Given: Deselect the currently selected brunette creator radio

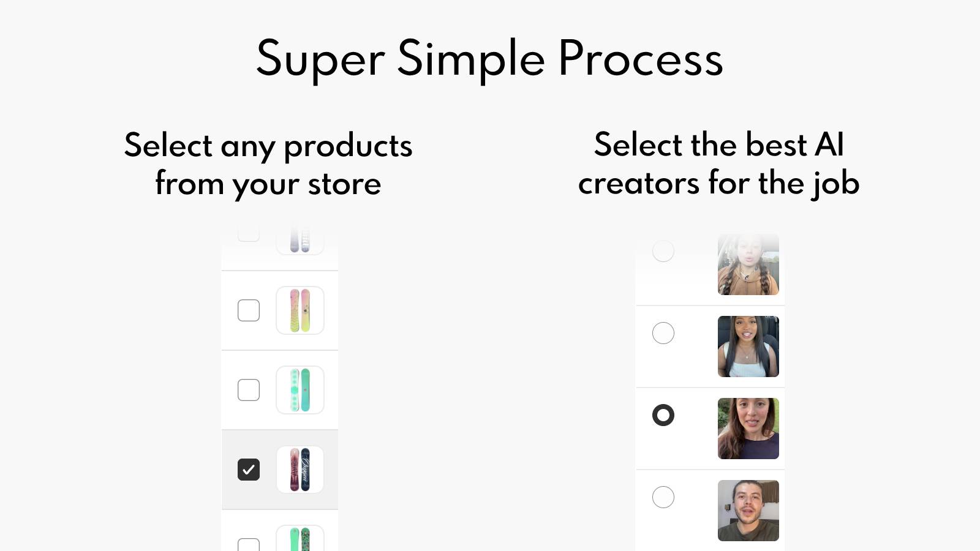Looking at the screenshot, I should pos(663,415).
